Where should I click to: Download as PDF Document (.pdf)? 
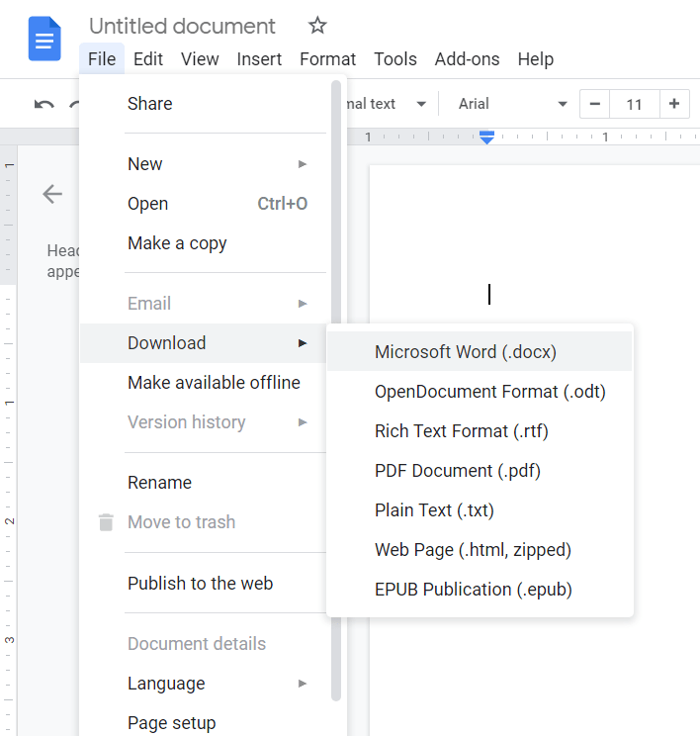coord(480,470)
